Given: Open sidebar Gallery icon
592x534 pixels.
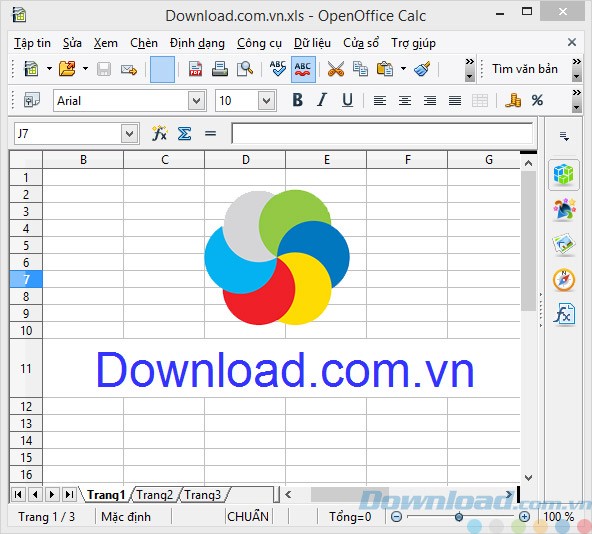Looking at the screenshot, I should click(564, 244).
